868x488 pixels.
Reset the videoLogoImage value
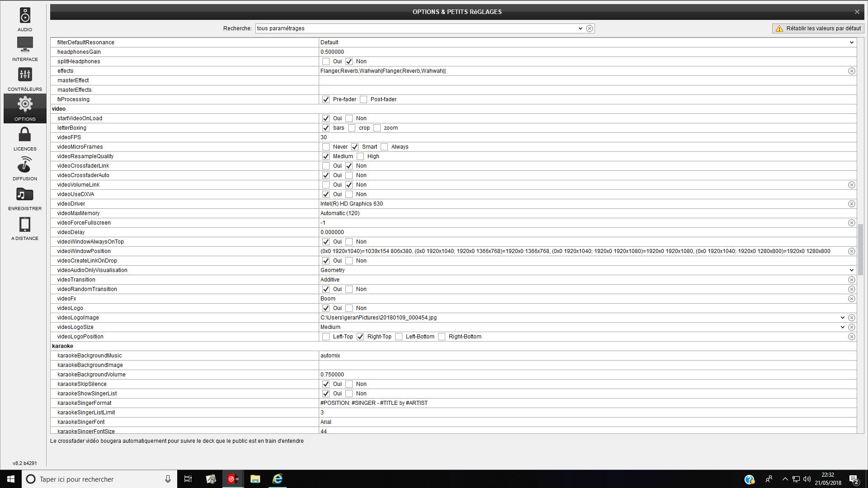point(852,318)
